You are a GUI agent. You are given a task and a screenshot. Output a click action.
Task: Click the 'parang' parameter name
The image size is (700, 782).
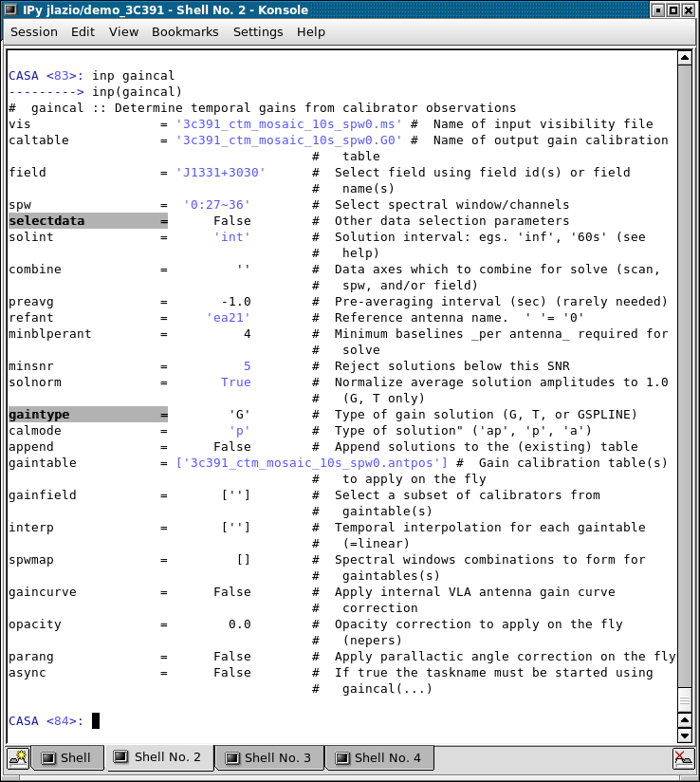31,657
